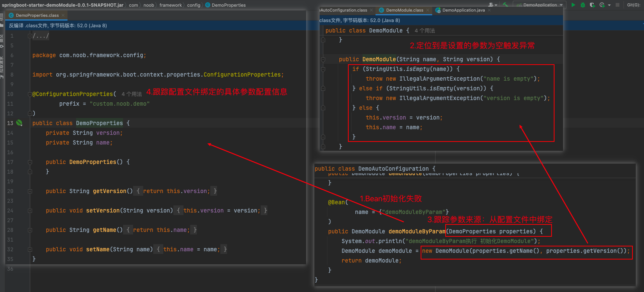Screen dimensions: 644x292
Task: Show the 4 usages hint of class DemoModule
Action: (x=425, y=31)
